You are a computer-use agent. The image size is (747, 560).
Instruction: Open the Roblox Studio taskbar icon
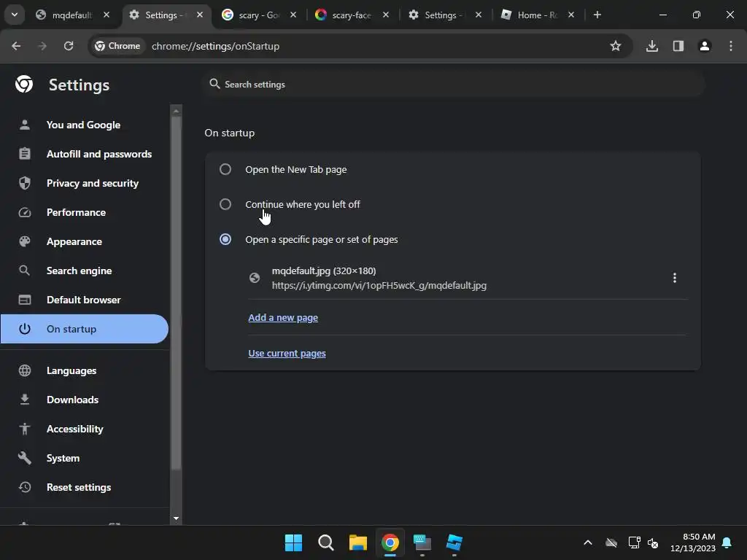pyautogui.click(x=454, y=542)
